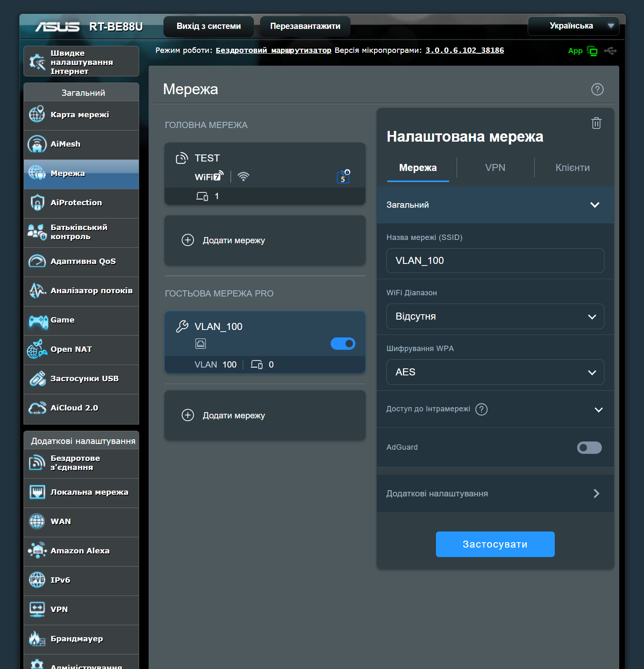The width and height of the screenshot is (644, 669).
Task: Open Додаткові налаштування arrow row
Action: [x=495, y=493]
